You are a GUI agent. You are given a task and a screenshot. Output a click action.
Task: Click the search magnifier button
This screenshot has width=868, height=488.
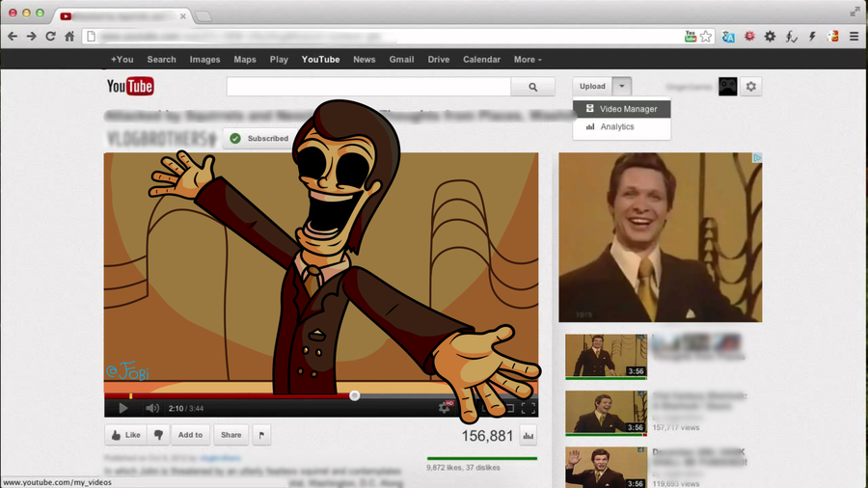point(532,87)
